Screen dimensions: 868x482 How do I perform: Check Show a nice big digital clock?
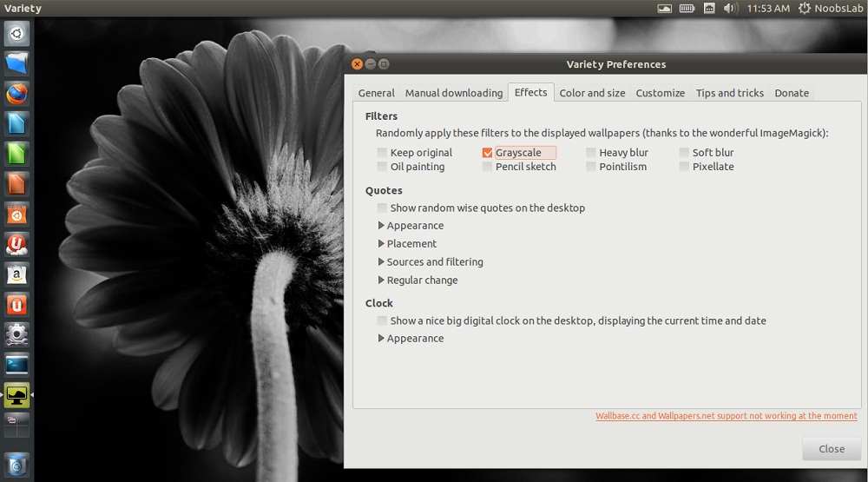point(382,320)
